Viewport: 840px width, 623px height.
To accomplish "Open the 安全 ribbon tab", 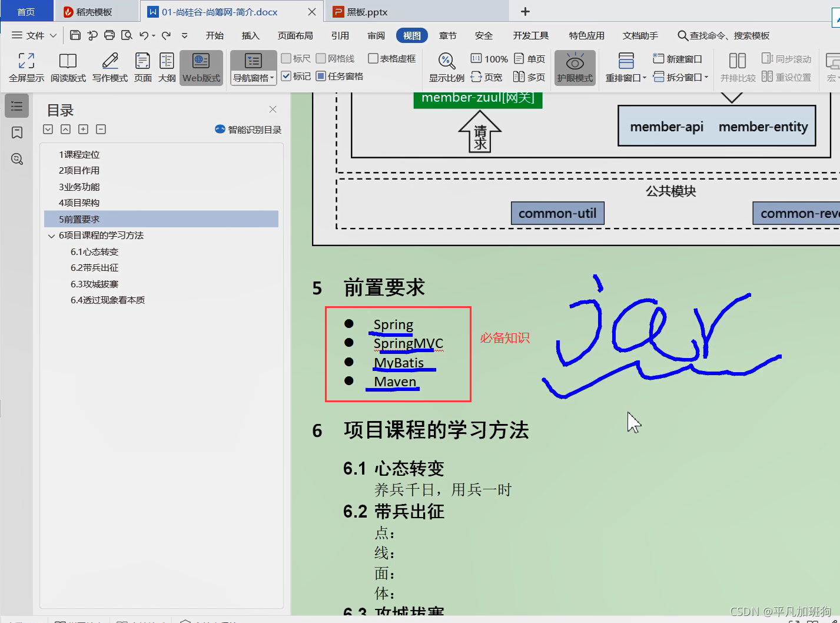I will 484,35.
